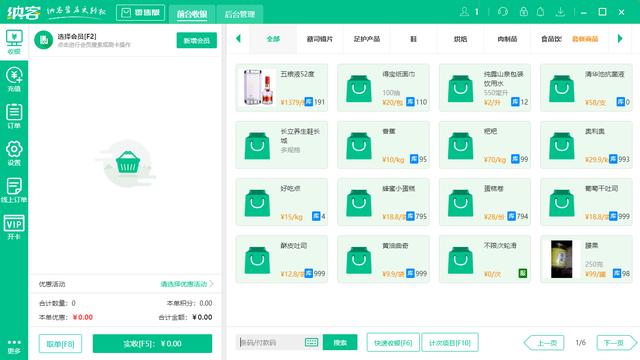Viewport: 640px width, 360px height.
Task: Select the 肉制品 category tab
Action: [507, 39]
